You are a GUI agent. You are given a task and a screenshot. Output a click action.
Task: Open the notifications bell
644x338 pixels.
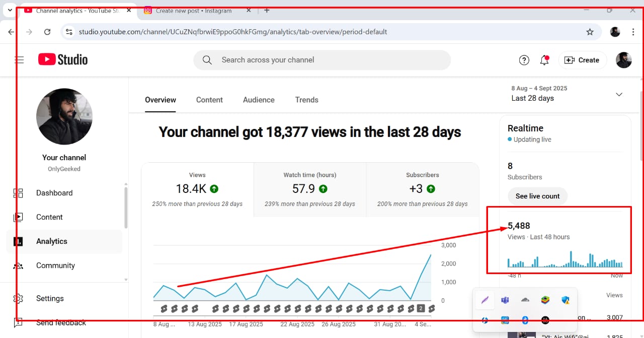tap(544, 60)
